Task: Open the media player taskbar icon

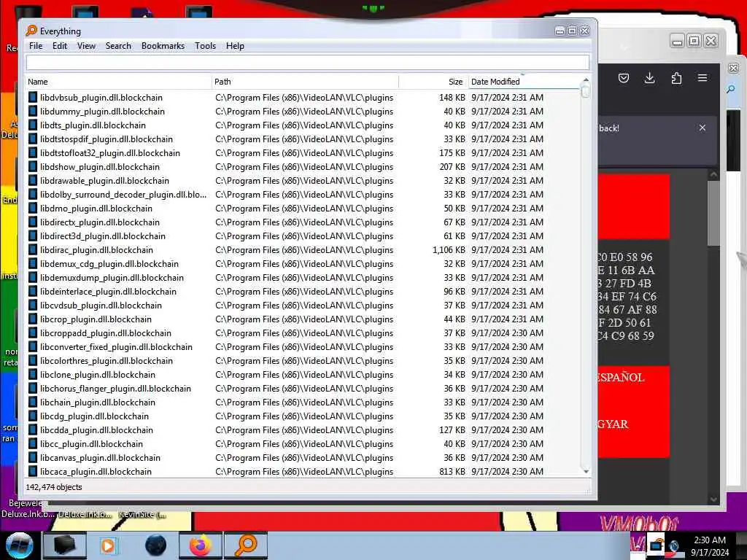Action: 108,545
